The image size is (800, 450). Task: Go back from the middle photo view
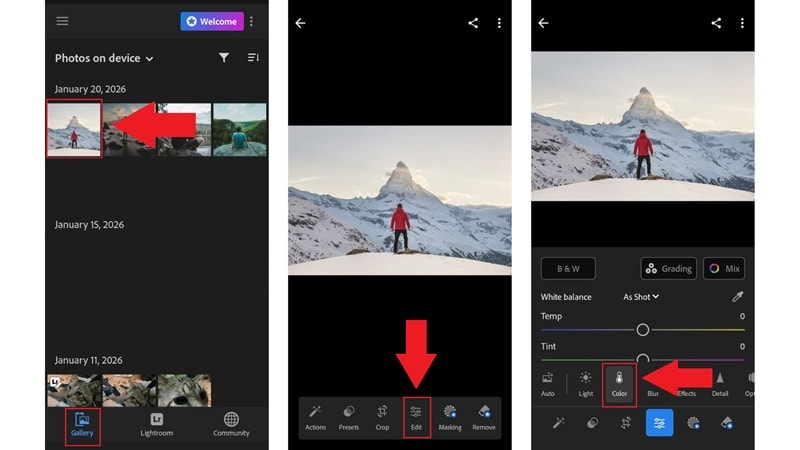click(301, 23)
